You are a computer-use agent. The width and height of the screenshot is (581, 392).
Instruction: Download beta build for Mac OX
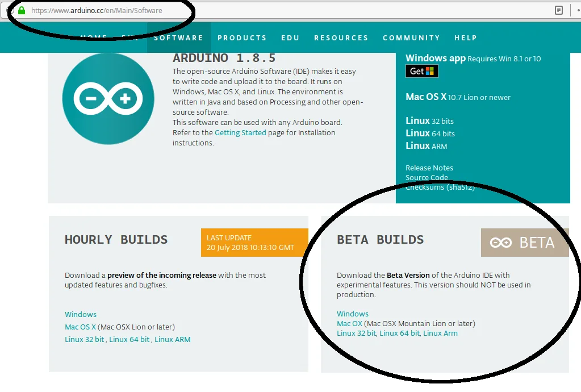[349, 323]
